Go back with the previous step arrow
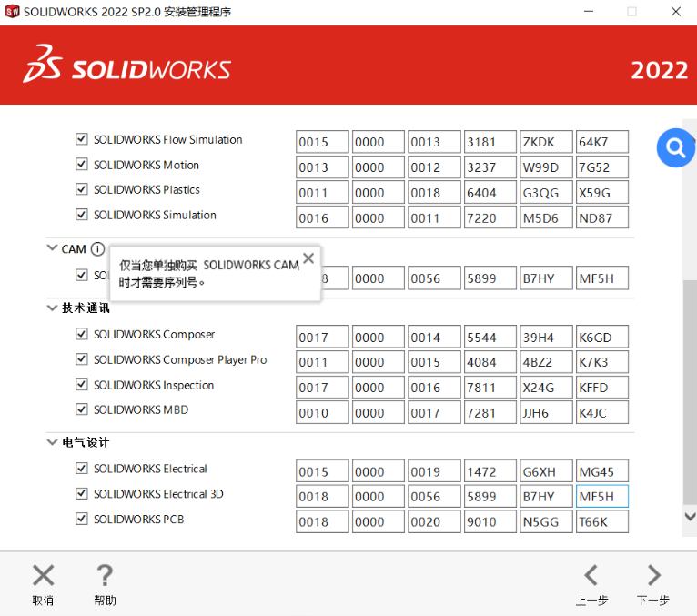Viewport: 697px width, 616px height. 591,576
